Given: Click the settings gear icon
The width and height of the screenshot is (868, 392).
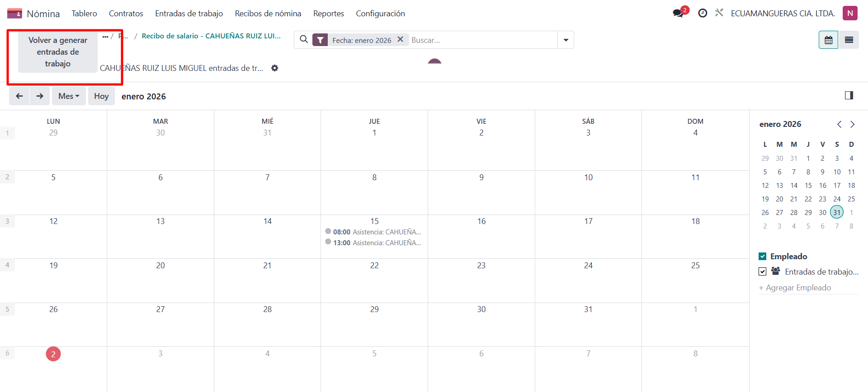Looking at the screenshot, I should [274, 68].
